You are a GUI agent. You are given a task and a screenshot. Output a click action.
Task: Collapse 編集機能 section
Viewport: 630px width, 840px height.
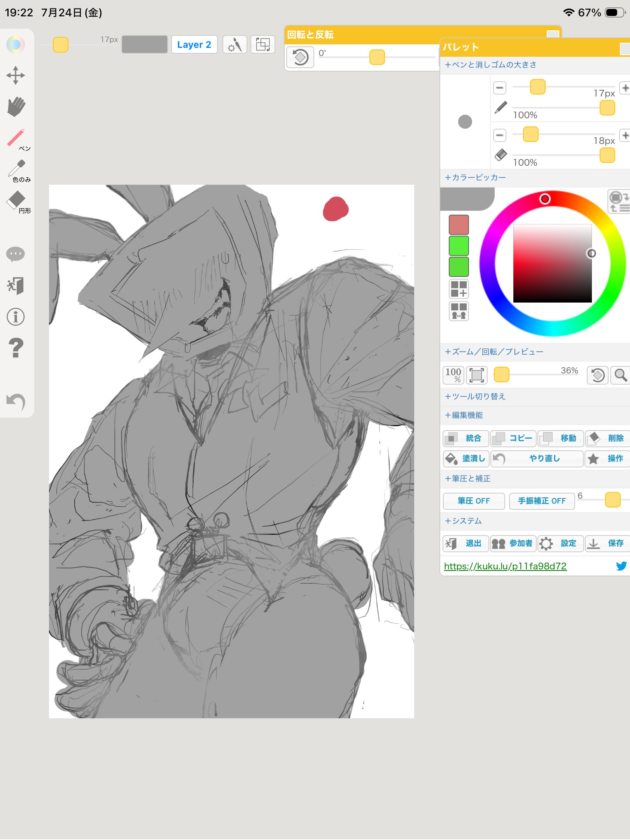click(464, 415)
